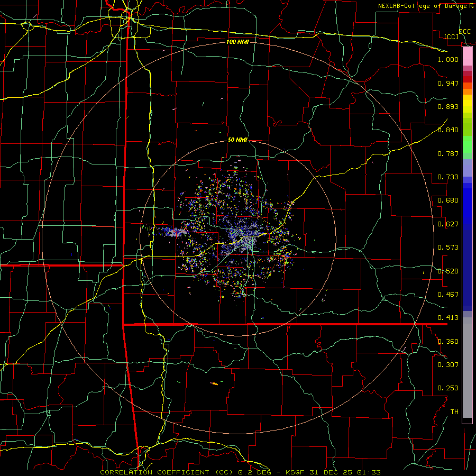Image resolution: width=476 pixels, height=476 pixels.
Task: Click the 0.733 legend value
Action: (x=448, y=177)
